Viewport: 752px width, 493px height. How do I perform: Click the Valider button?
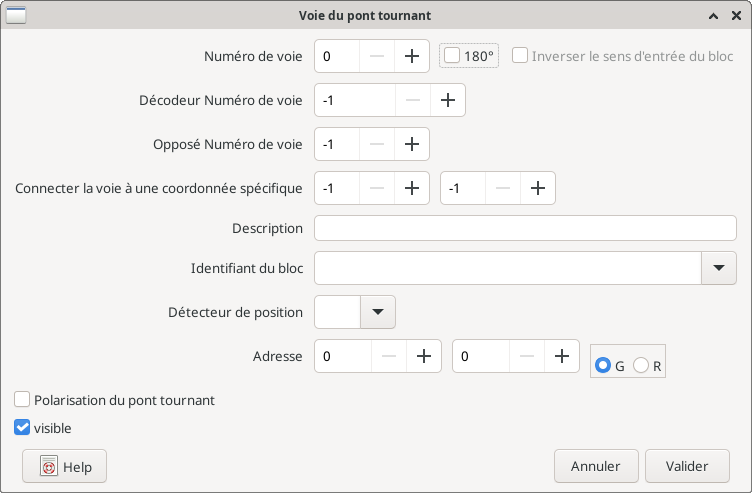click(x=687, y=466)
